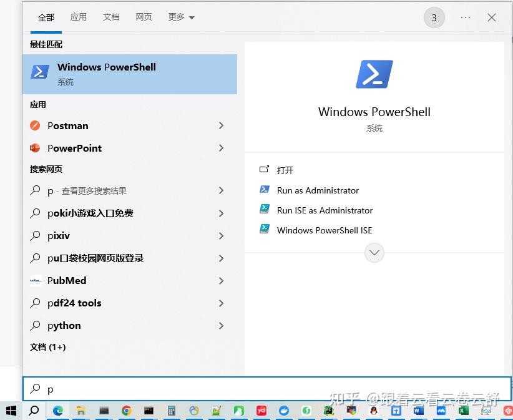The image size is (513, 420).
Task: Click Windows PowerShell title in preview pane
Action: 374,112
